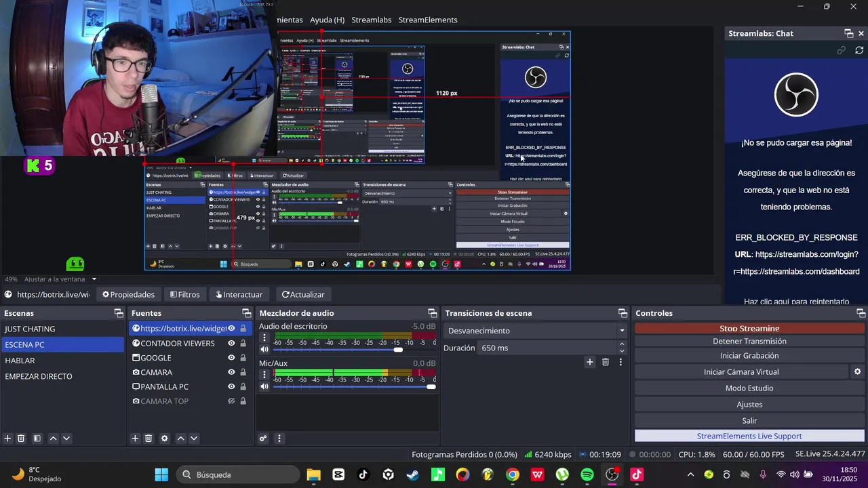Click Iniciar Cámara Virtual button

pyautogui.click(x=741, y=371)
